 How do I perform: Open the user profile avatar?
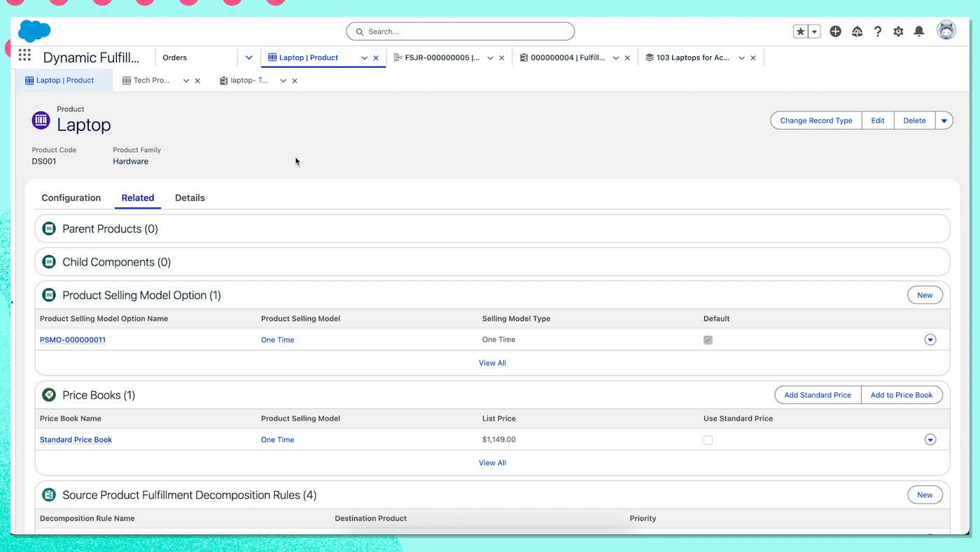(946, 30)
